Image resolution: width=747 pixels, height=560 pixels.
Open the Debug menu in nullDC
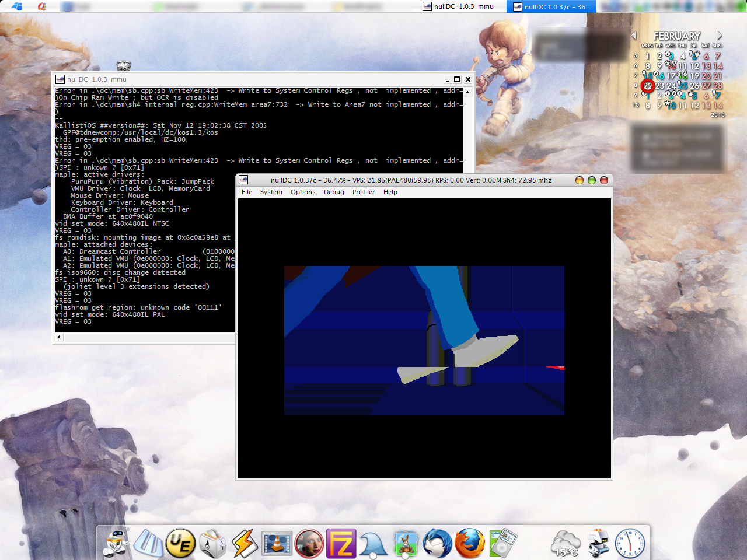tap(334, 192)
